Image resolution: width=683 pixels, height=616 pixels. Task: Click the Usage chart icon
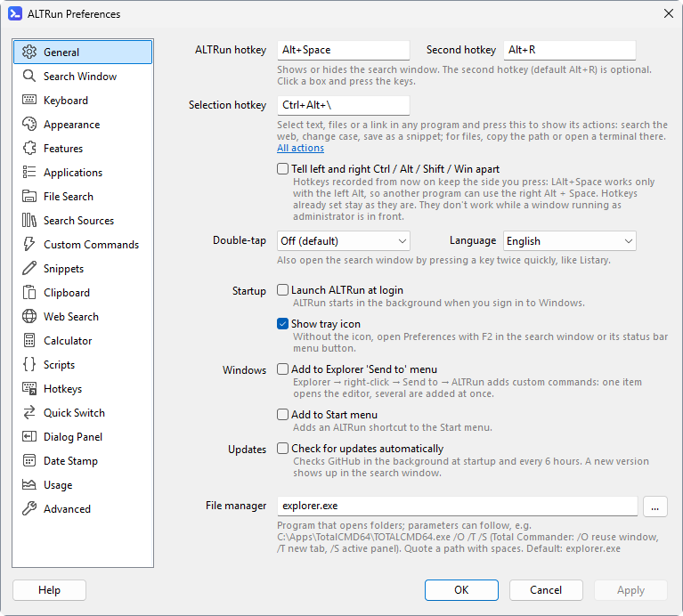[29, 484]
